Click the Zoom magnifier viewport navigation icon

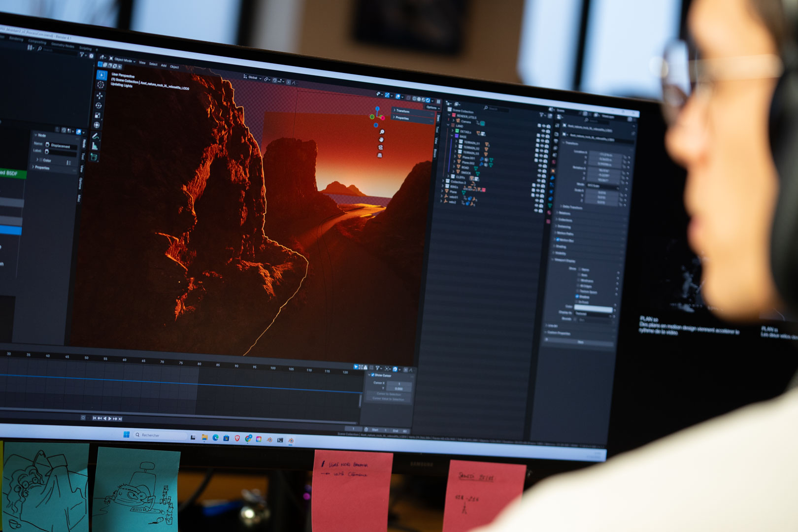point(382,132)
